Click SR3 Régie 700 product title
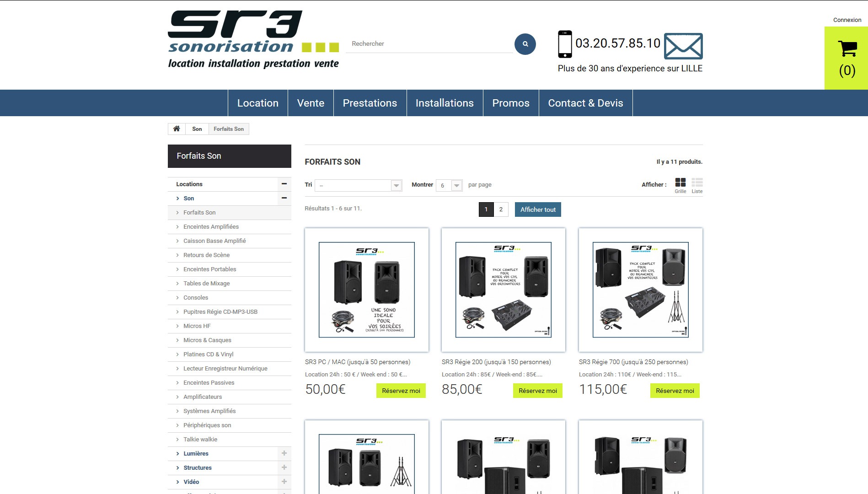The image size is (868, 494). click(633, 362)
